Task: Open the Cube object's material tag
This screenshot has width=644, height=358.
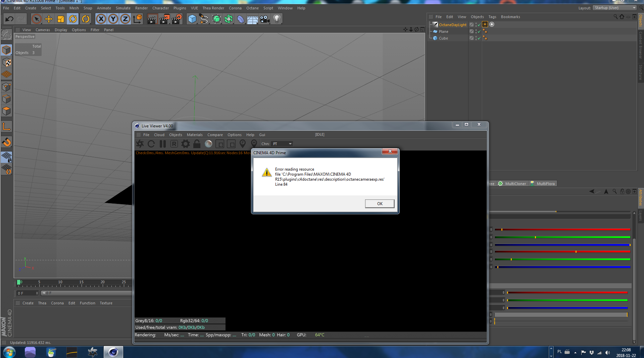Action: 485,38
